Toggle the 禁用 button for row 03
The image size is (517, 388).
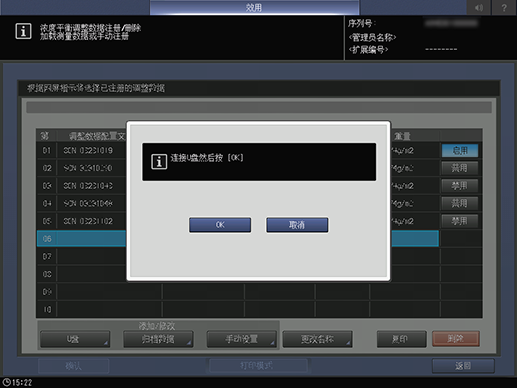click(x=460, y=186)
